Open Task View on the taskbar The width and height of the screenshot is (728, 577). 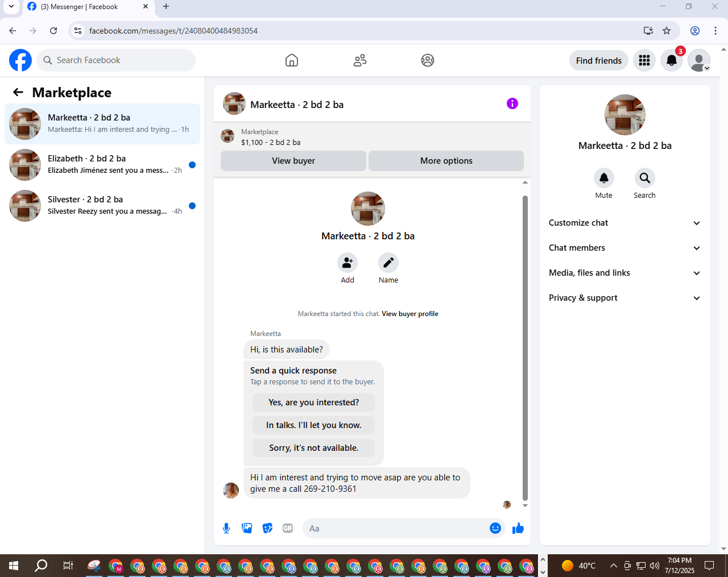coord(68,566)
